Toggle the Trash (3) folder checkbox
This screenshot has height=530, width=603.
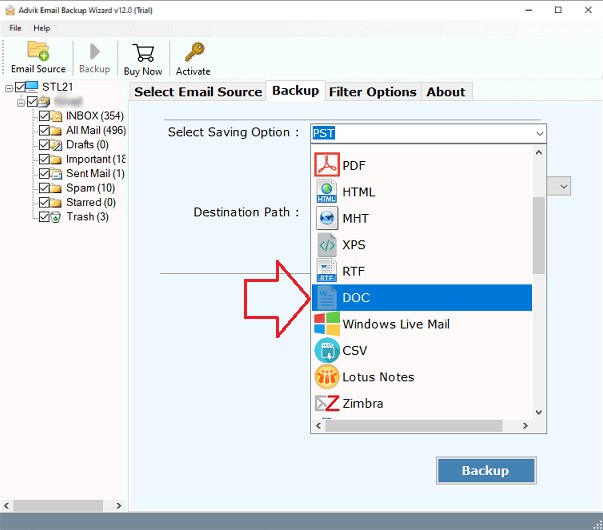[x=43, y=217]
